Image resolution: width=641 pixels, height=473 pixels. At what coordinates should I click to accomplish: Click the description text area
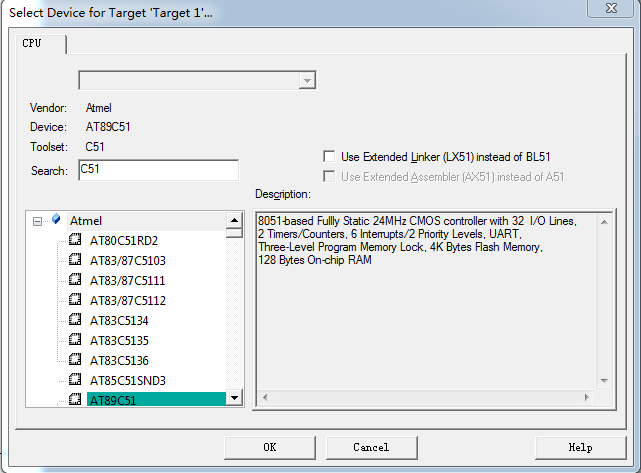(426, 301)
